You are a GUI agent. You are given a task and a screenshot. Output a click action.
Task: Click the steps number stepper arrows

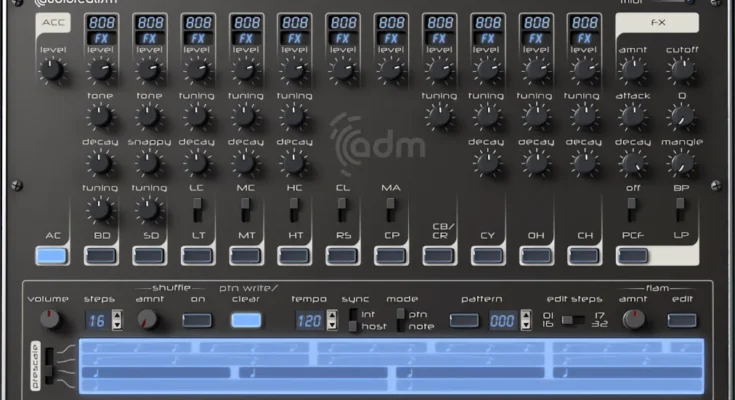click(117, 320)
